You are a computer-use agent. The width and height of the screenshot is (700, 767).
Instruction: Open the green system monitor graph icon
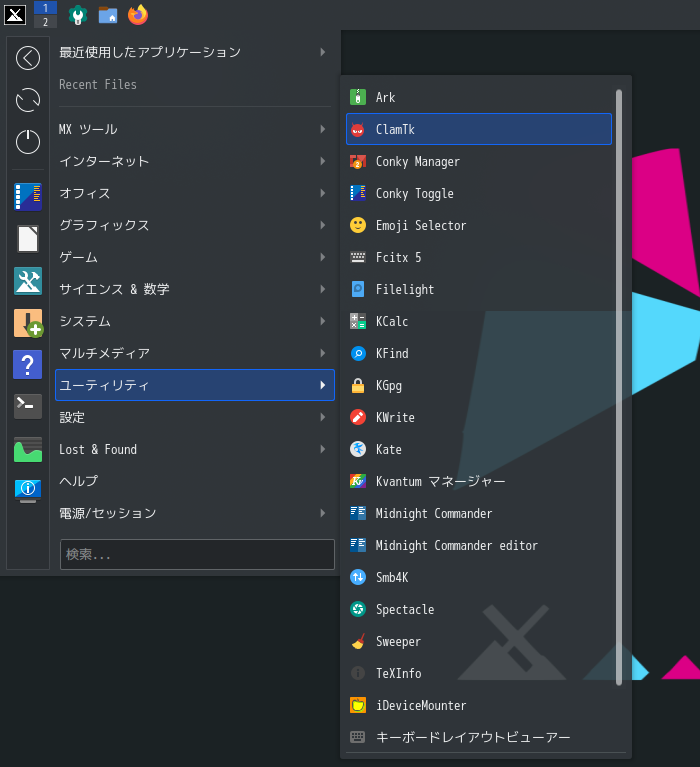(28, 450)
